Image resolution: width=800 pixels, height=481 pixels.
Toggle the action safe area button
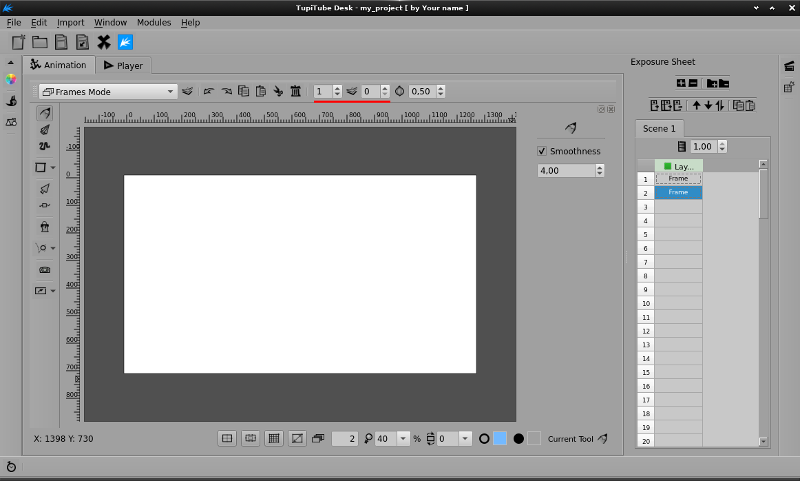point(251,438)
